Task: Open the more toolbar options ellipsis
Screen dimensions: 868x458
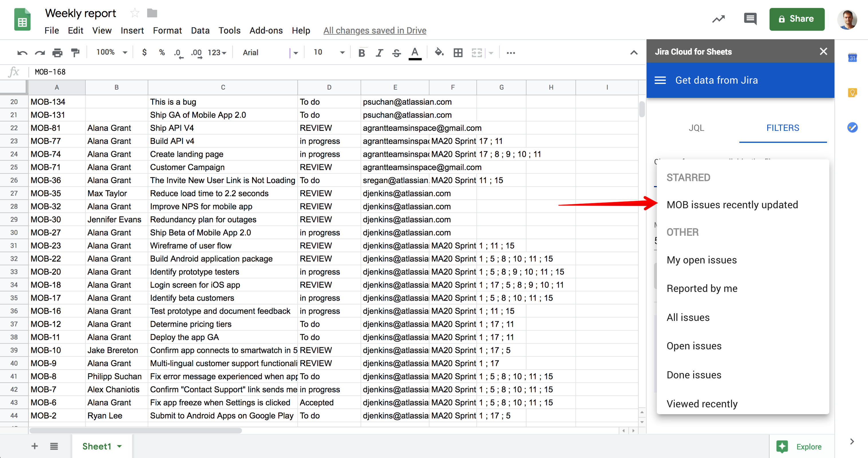Action: click(x=510, y=53)
